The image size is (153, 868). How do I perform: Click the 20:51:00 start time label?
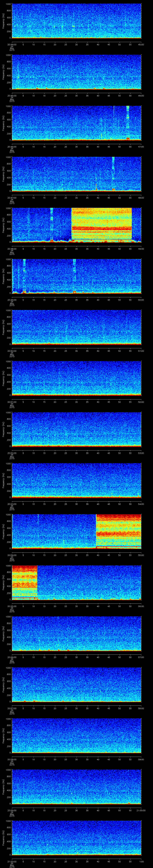pos(12,402)
